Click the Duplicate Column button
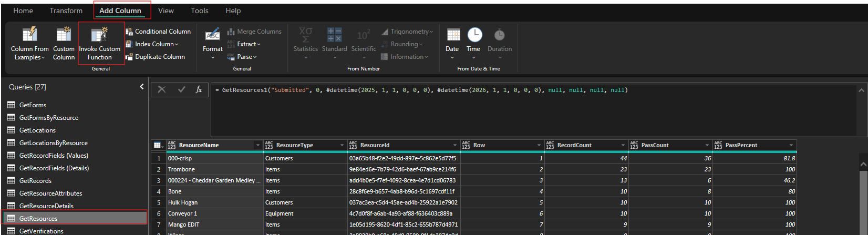Screen dimensions: 868x235 point(159,57)
